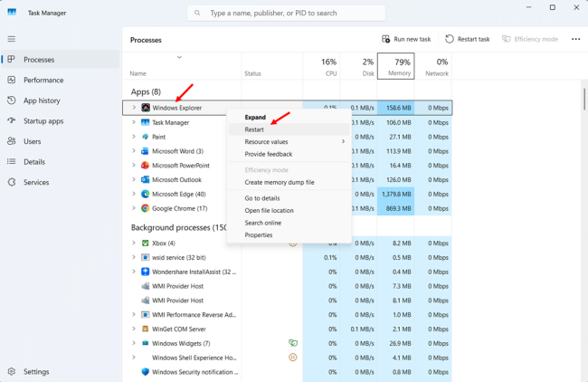Click the App history clock icon
This screenshot has width=588, height=382.
coord(12,100)
